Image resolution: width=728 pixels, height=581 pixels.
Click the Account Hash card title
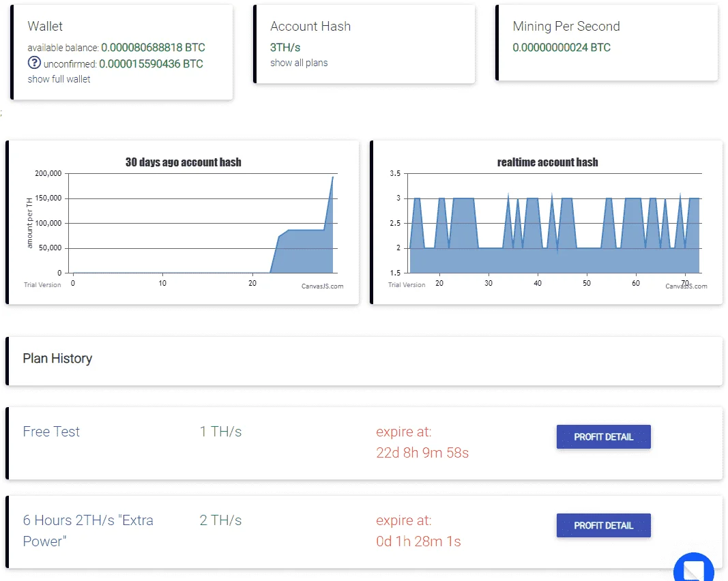(310, 27)
